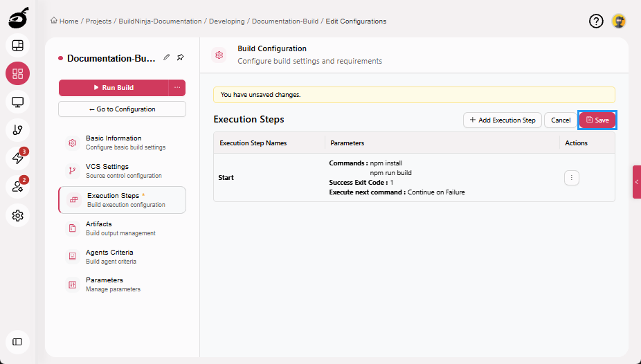
Task: Open Artifacts section
Action: [x=122, y=228]
